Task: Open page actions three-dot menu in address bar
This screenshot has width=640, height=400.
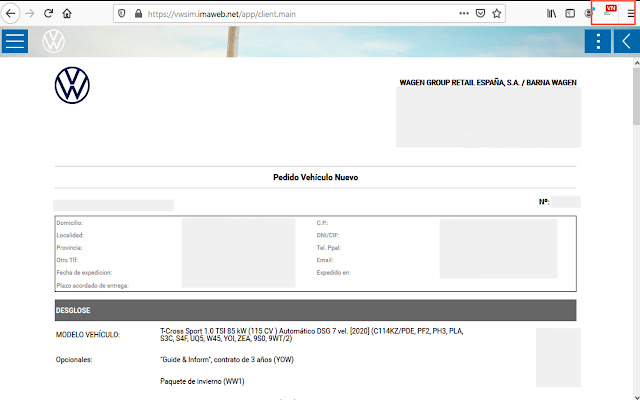Action: [x=464, y=13]
